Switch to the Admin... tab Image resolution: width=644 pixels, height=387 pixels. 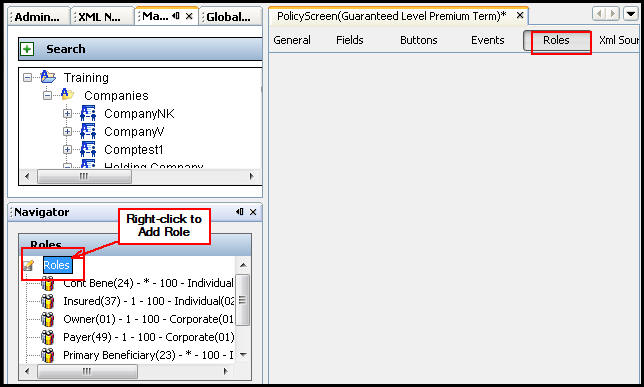38,17
